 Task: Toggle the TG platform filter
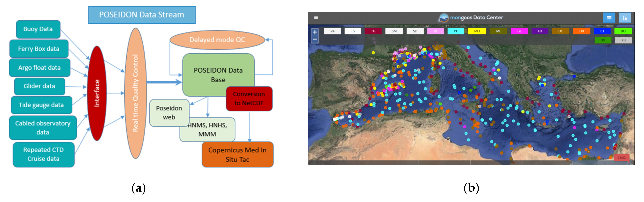[373, 31]
